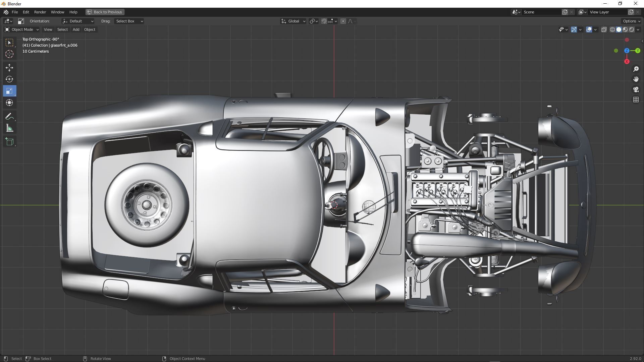
Task: Click the camera view icon
Action: tap(636, 89)
